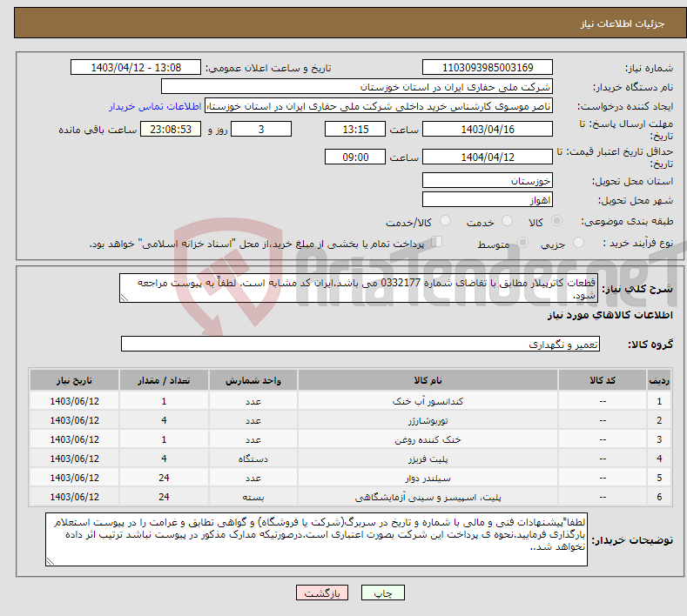Click need date of توربوشارژر row
The height and width of the screenshot is (616, 687).
pyautogui.click(x=75, y=420)
